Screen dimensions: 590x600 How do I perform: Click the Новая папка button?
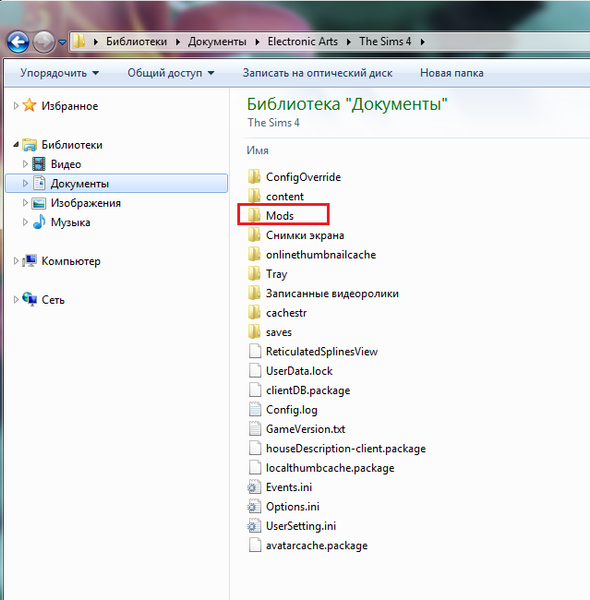tap(451, 73)
